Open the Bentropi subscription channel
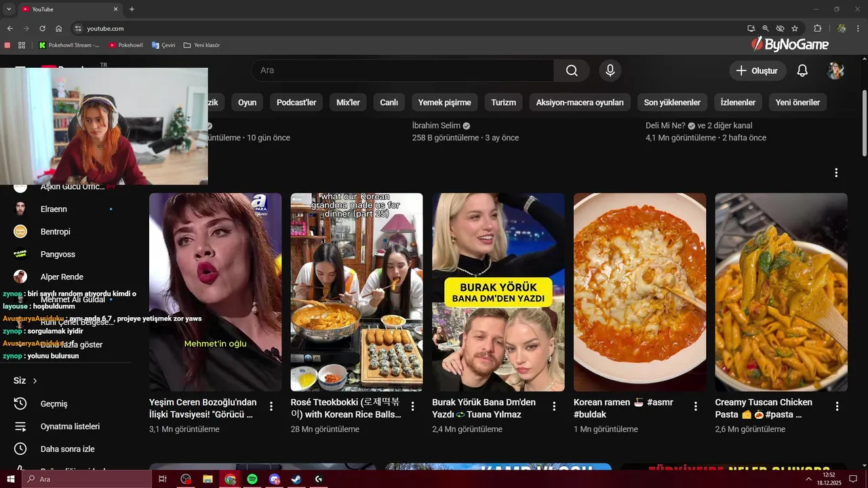The image size is (868, 488). [x=56, y=232]
